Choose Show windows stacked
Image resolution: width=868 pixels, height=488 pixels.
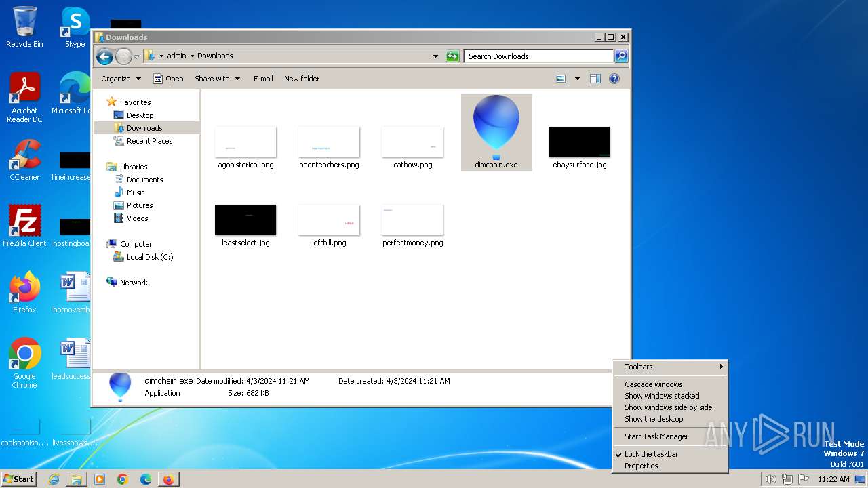(671, 396)
